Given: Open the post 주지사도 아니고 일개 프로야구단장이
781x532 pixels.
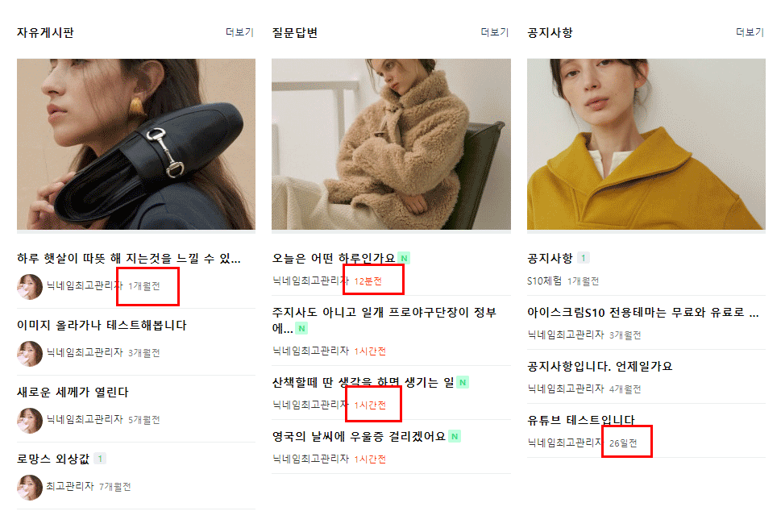Looking at the screenshot, I should pyautogui.click(x=384, y=320).
